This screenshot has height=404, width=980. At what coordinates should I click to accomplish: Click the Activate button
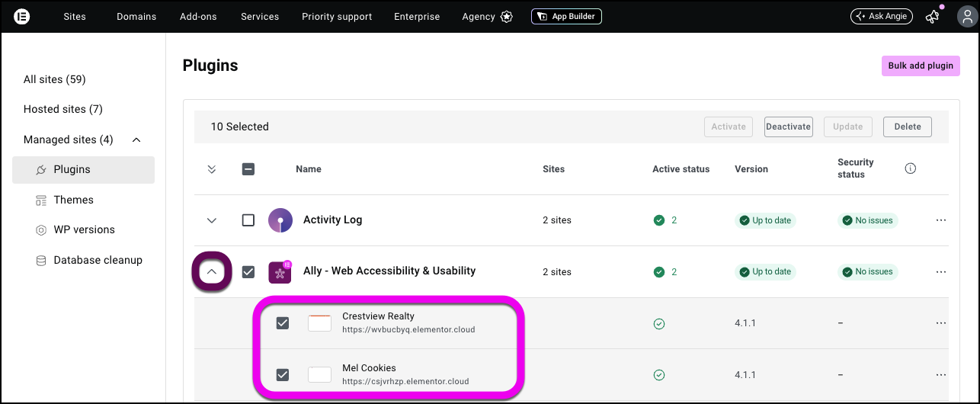[x=729, y=127]
